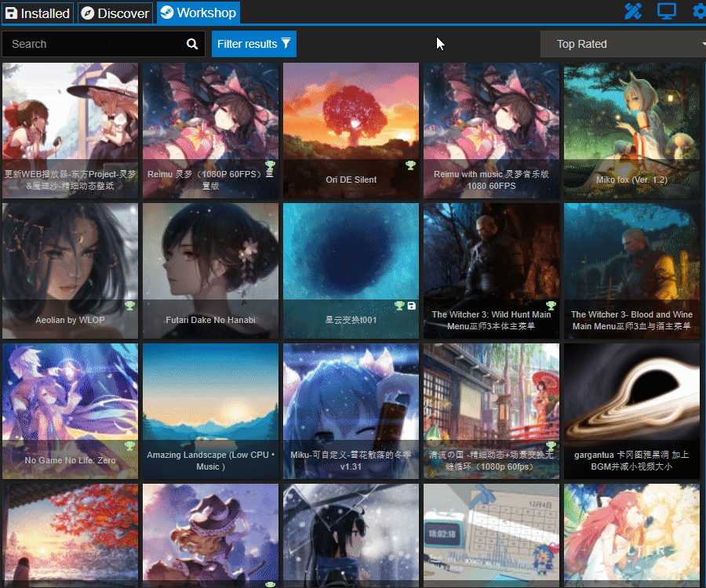Click into the Search text field
Viewport: 706px width, 588px height.
(x=94, y=45)
